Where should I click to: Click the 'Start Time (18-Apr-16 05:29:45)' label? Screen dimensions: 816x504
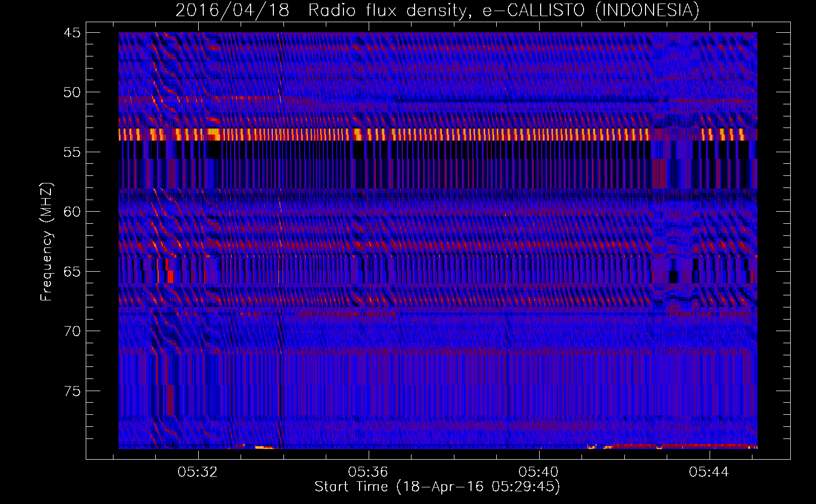click(x=437, y=487)
